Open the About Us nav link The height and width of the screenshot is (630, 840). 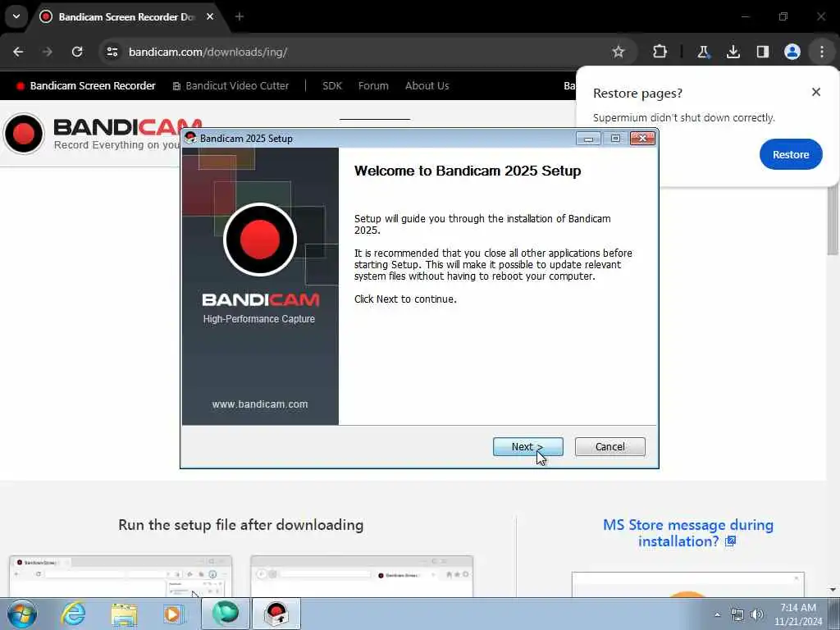pos(427,85)
